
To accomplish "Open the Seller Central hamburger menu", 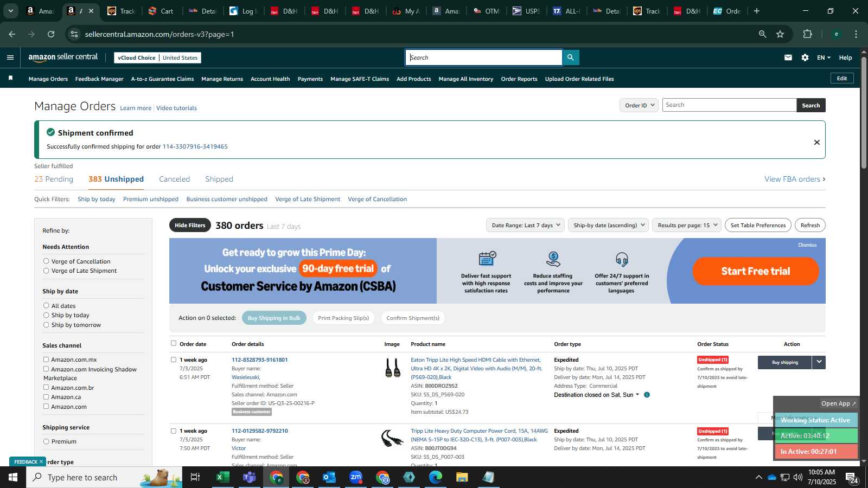I will click(x=10, y=57).
